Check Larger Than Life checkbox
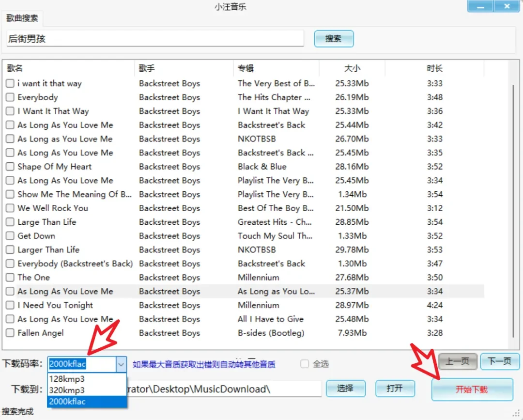This screenshot has height=420, width=523. tap(10, 249)
